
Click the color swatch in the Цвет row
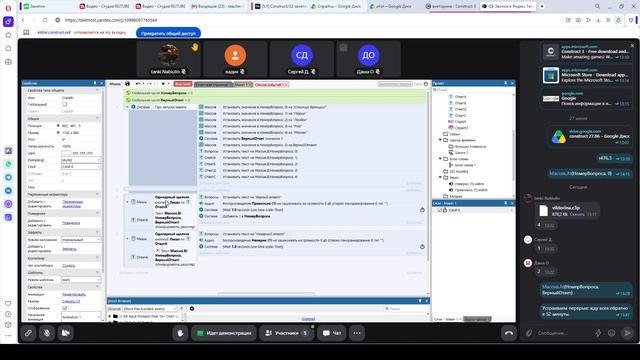[66, 153]
